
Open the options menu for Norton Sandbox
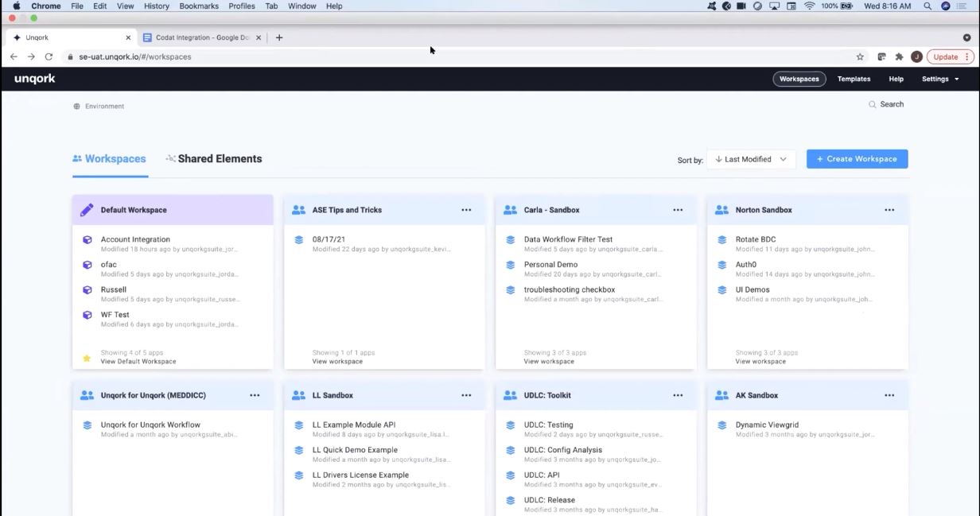pos(889,209)
